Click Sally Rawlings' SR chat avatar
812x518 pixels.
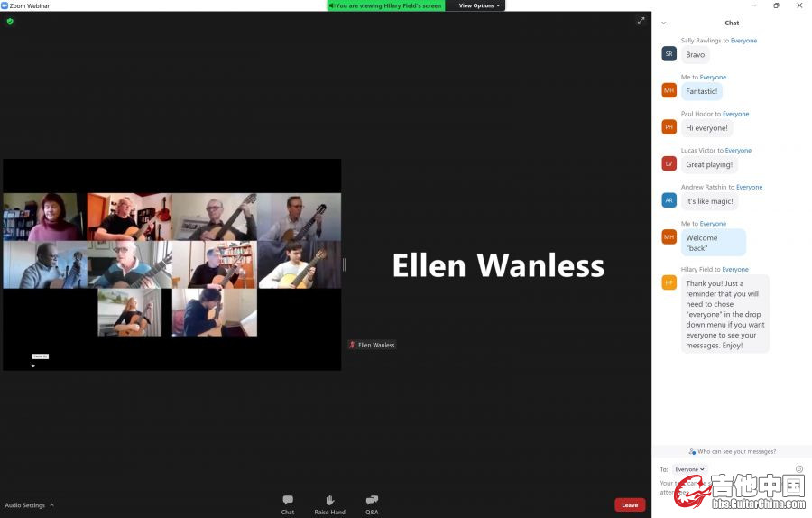[669, 54]
